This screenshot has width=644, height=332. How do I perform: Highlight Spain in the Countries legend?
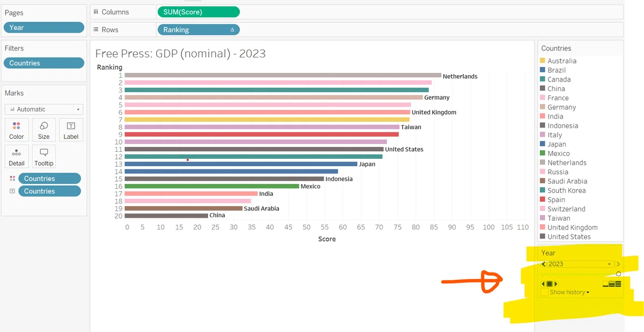click(556, 200)
